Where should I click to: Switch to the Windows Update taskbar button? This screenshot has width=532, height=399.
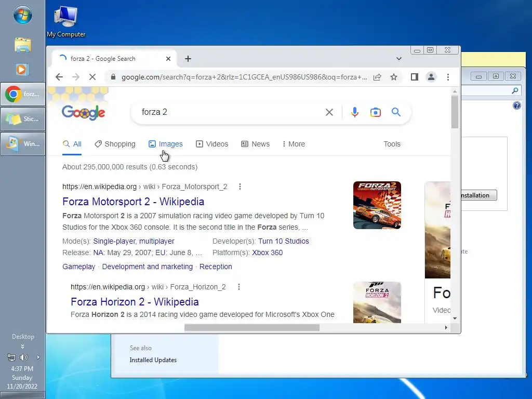[x=23, y=144]
